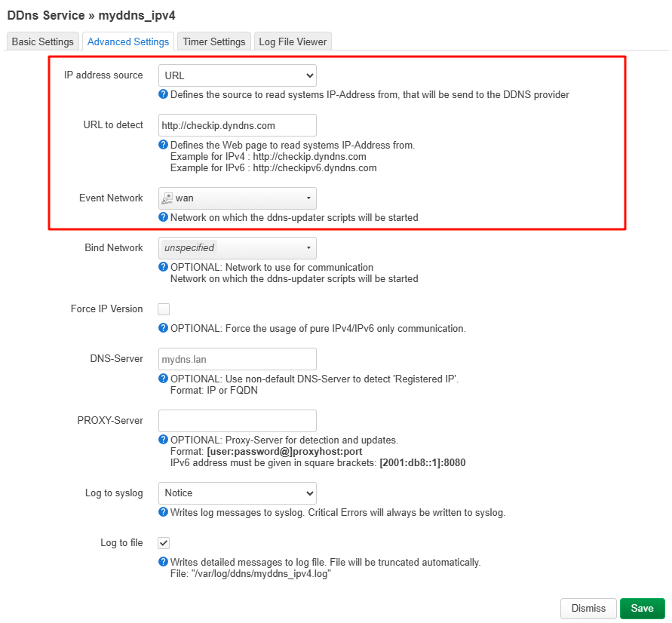
Task: Click help icon under PROXY-Server field
Action: coord(163,440)
